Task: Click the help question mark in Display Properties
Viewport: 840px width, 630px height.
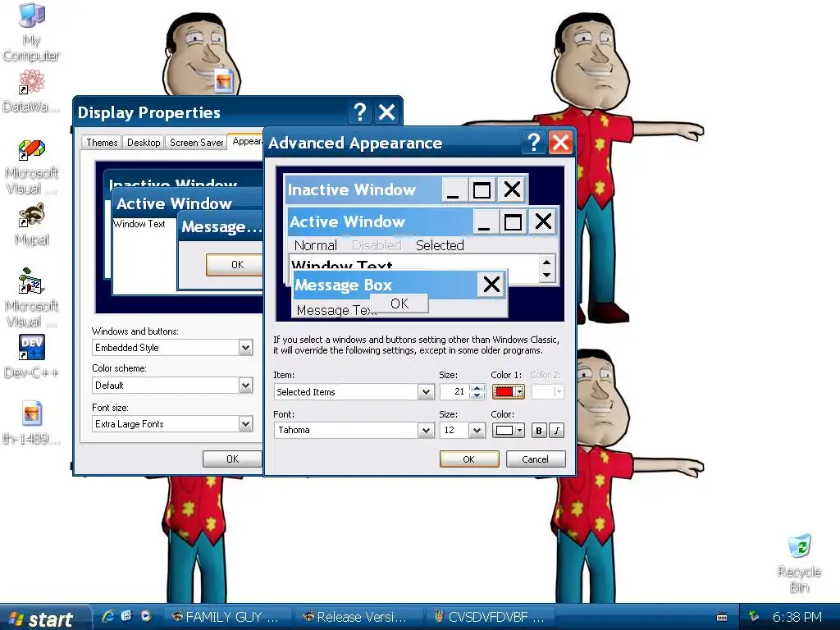Action: (x=360, y=112)
